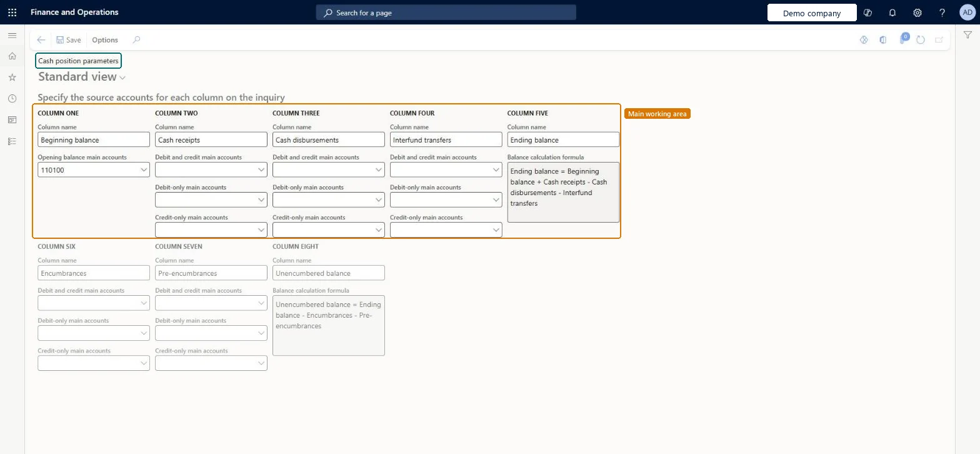
Task: Open the Modules list icon
Action: click(12, 141)
